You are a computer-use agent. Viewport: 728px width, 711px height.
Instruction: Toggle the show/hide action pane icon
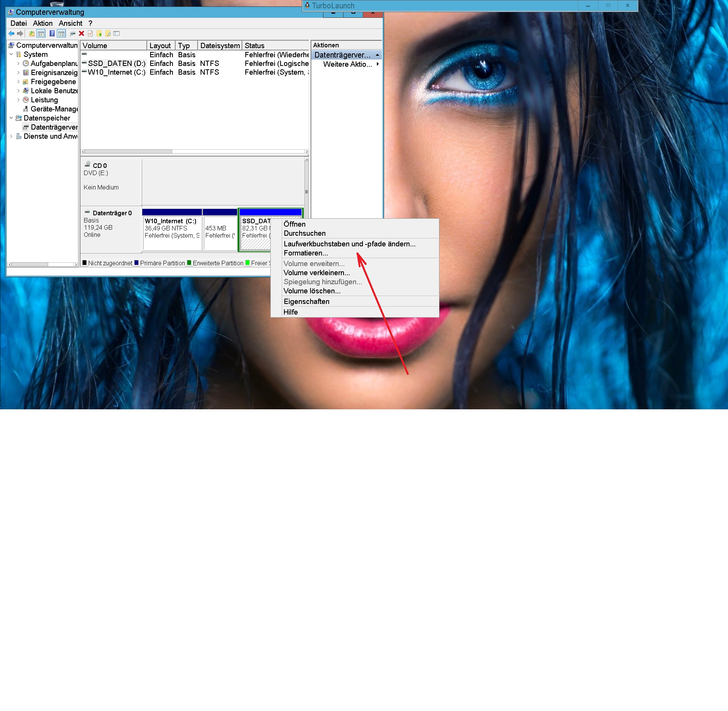coord(61,34)
